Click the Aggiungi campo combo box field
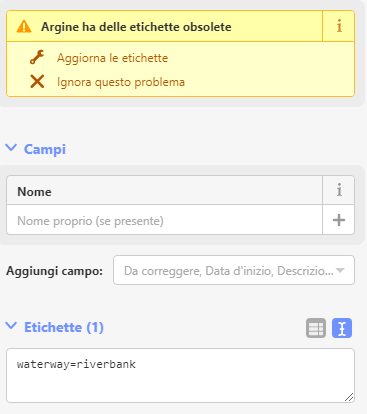 (234, 270)
